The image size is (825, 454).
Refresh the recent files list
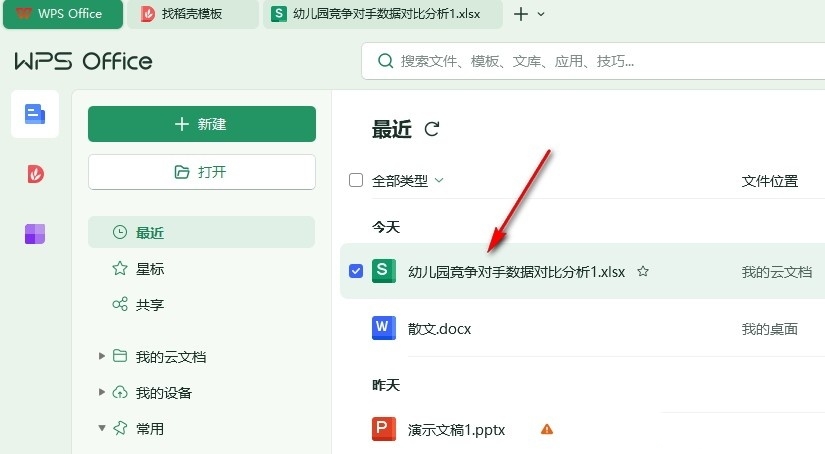coord(432,129)
